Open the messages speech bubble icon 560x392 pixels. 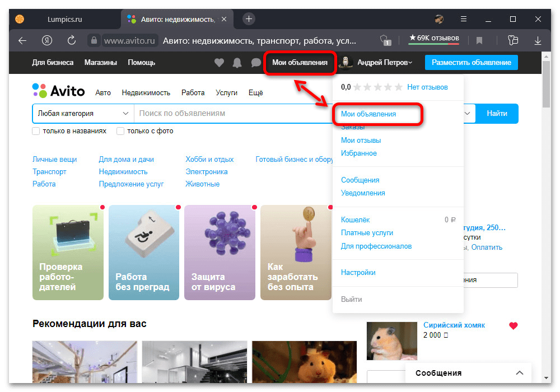[256, 63]
